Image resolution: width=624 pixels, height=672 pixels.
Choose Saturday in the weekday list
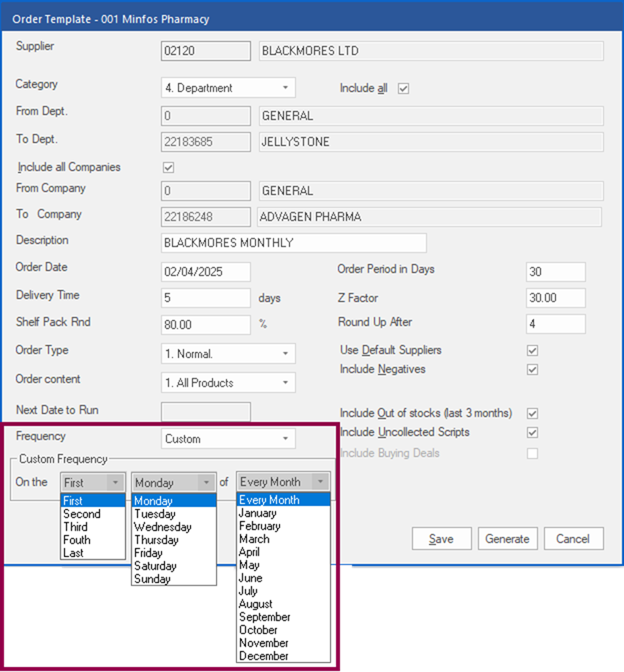174,566
